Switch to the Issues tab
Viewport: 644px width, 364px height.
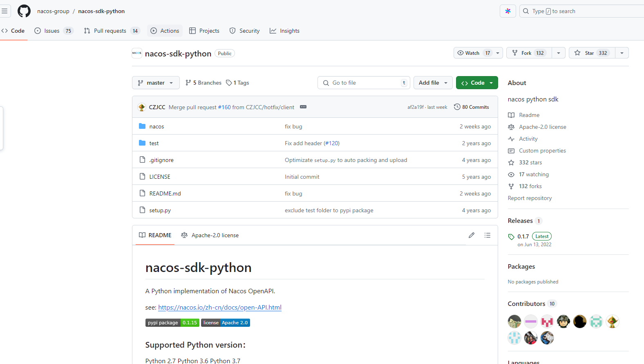click(x=54, y=31)
